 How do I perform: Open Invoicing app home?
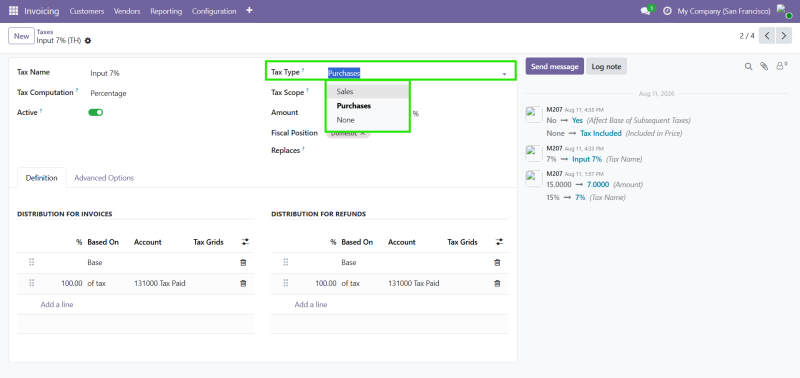(42, 11)
